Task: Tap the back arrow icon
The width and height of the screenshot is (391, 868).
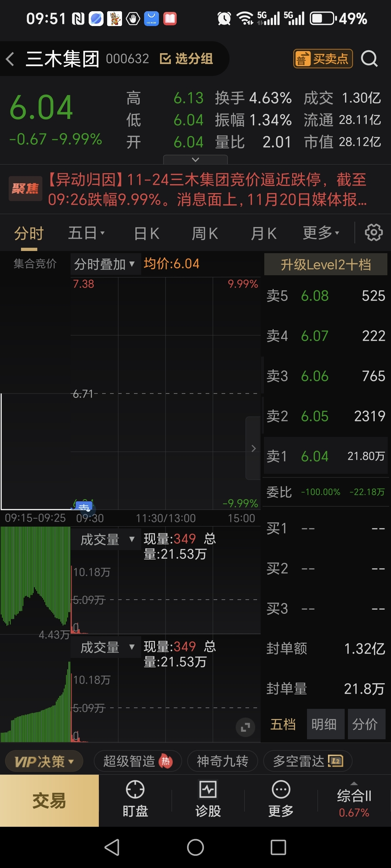Action: [10, 59]
